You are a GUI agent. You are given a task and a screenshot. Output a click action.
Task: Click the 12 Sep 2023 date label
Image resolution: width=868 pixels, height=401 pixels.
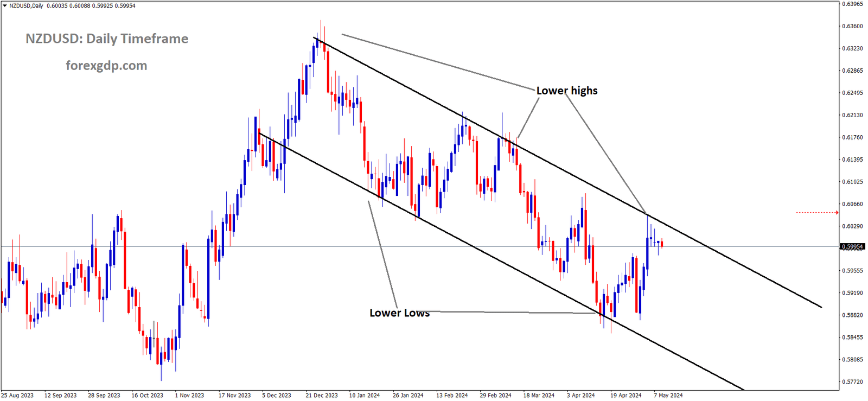click(x=61, y=396)
